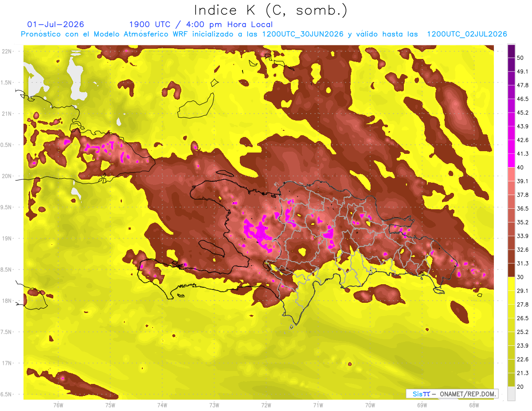The image size is (532, 411).
Task: Click the "49.1" colorbar value
Action: click(x=523, y=72)
